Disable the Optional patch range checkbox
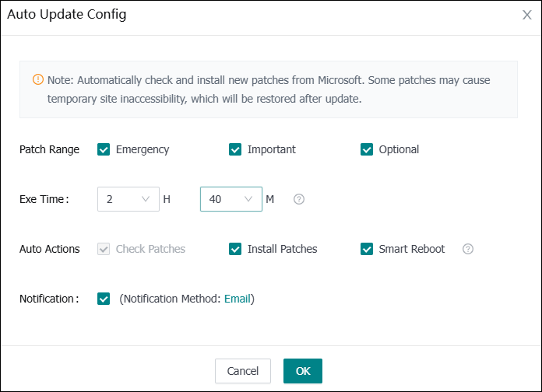The height and width of the screenshot is (392, 542). (367, 149)
